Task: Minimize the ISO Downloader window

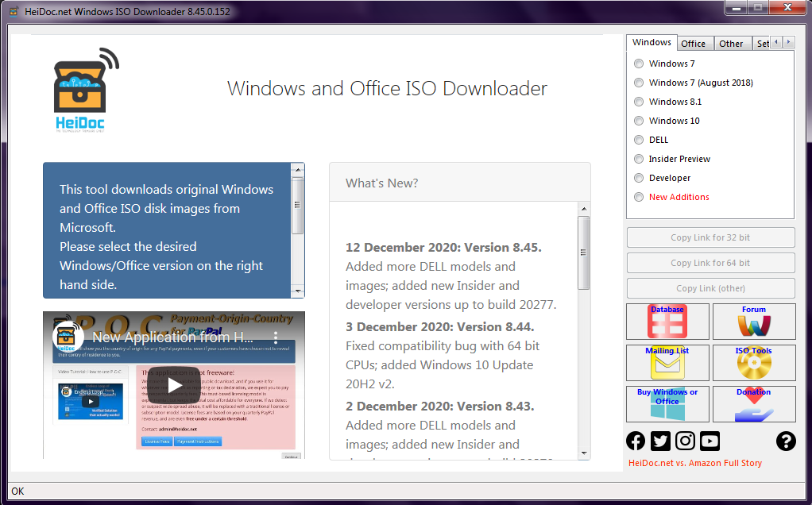Action: pyautogui.click(x=736, y=7)
